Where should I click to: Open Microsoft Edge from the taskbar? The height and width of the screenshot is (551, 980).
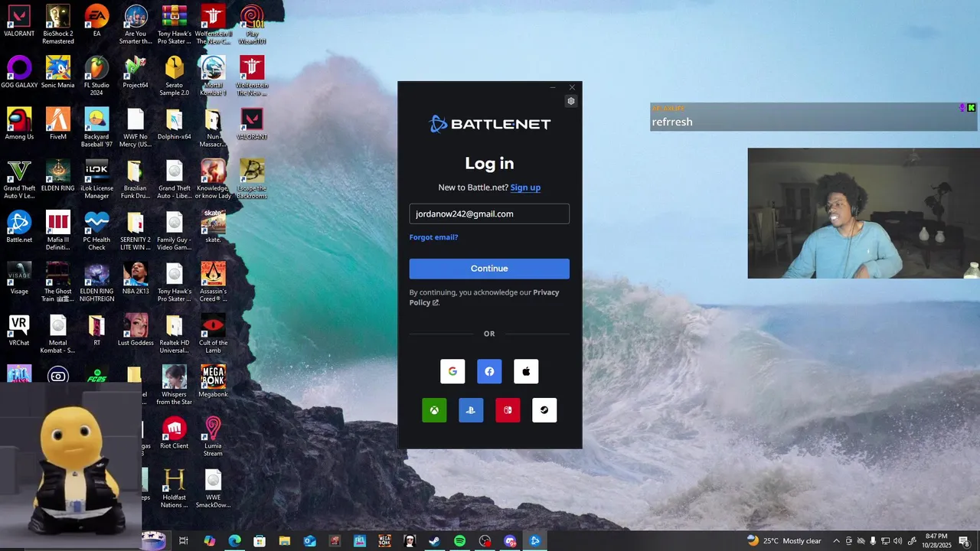click(x=234, y=541)
